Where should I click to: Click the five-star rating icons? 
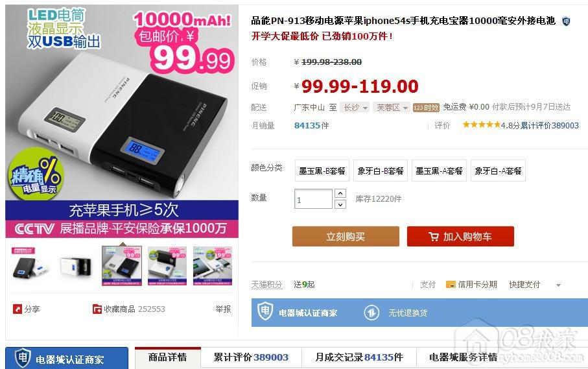[481, 125]
